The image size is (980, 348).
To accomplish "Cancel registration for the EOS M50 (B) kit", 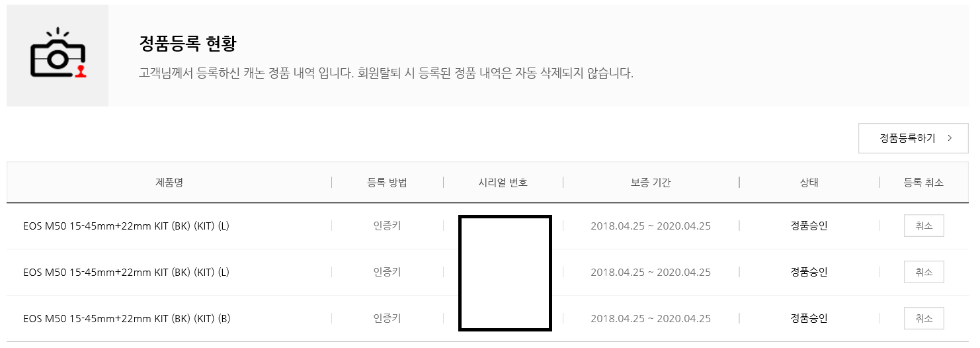I will [924, 318].
